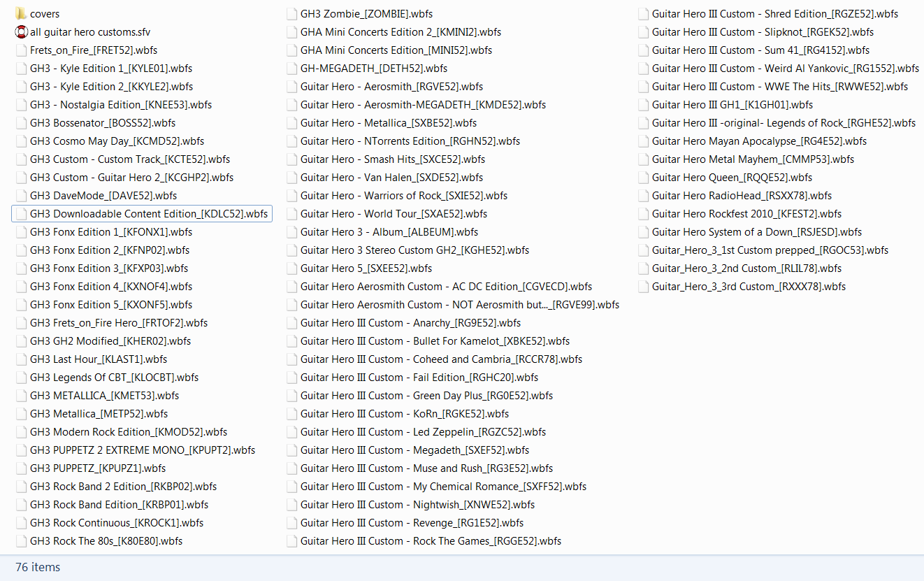Click file icon of Guitar Hero III Custom - Shred Edition
The width and height of the screenshot is (924, 581).
(x=643, y=14)
